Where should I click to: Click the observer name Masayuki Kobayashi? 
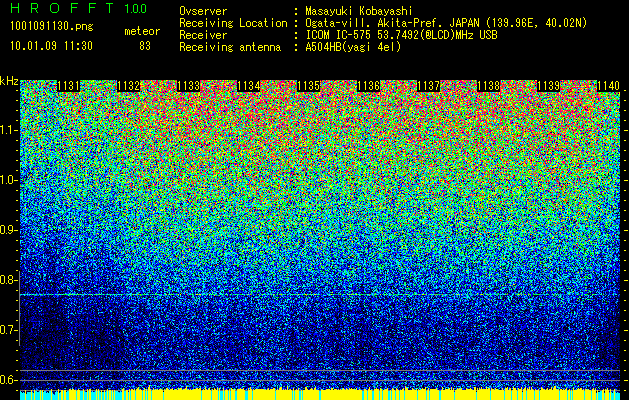pyautogui.click(x=359, y=11)
